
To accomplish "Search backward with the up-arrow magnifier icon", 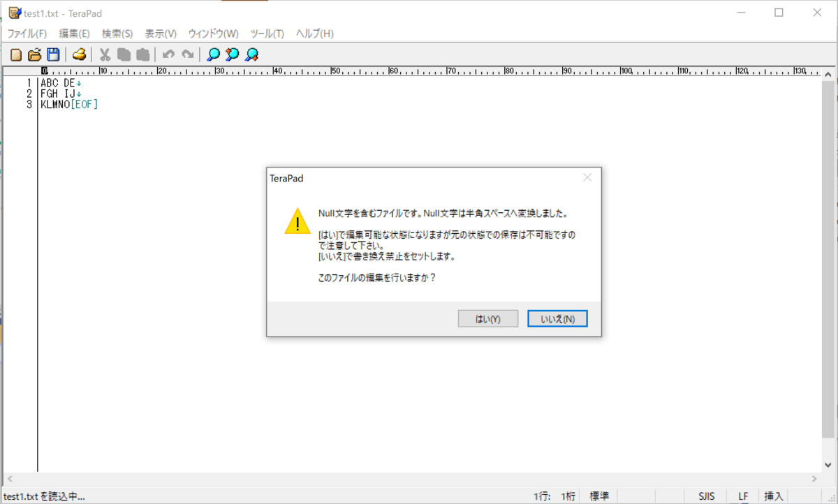I will click(x=251, y=54).
